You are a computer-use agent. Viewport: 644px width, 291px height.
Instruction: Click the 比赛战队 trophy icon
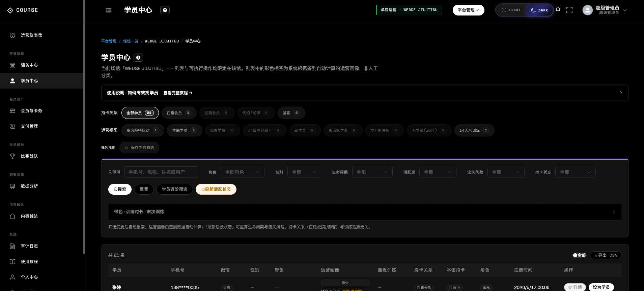tap(12, 156)
